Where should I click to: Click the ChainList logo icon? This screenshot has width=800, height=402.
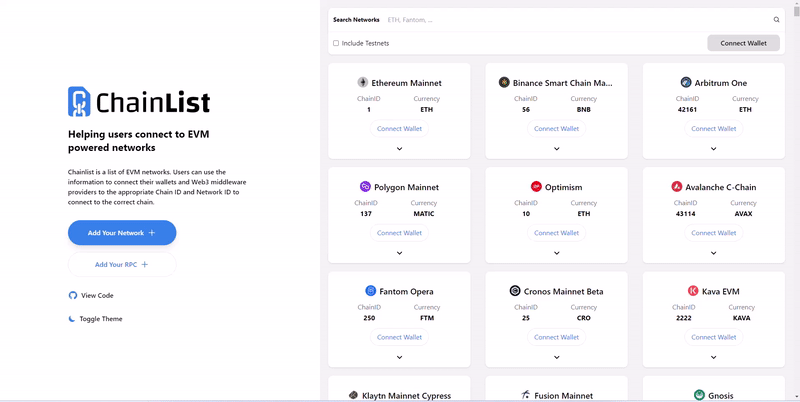pos(79,102)
